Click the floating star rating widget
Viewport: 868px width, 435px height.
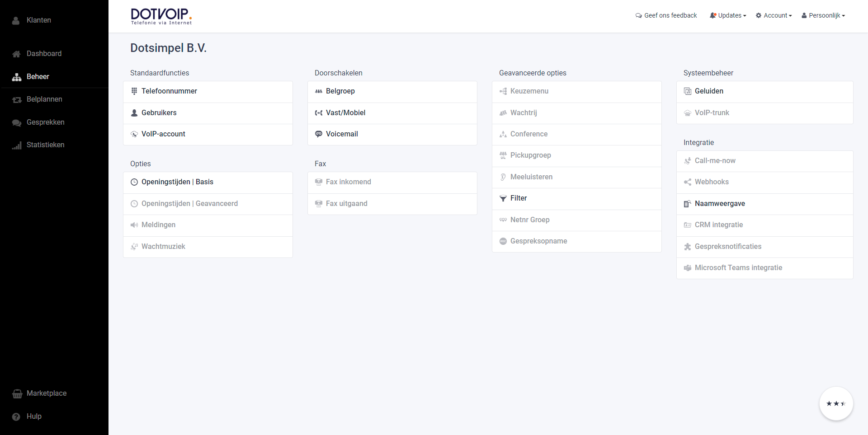[836, 403]
